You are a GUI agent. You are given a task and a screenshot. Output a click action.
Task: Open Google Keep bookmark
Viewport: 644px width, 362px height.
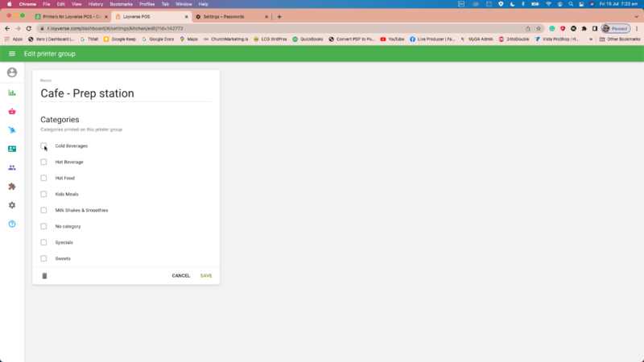point(119,39)
